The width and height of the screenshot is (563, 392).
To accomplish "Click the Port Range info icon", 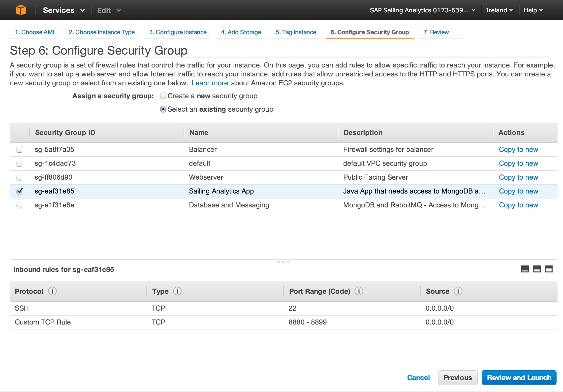I will click(x=359, y=291).
